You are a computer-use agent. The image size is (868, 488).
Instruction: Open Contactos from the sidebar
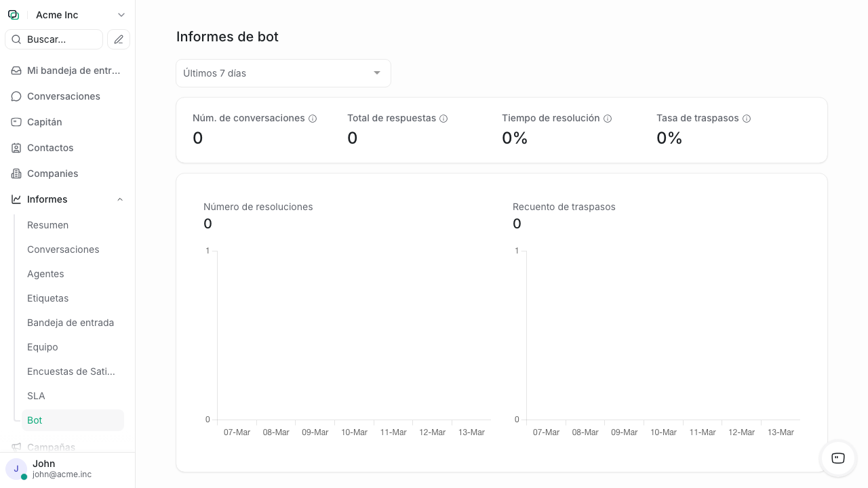(x=50, y=148)
